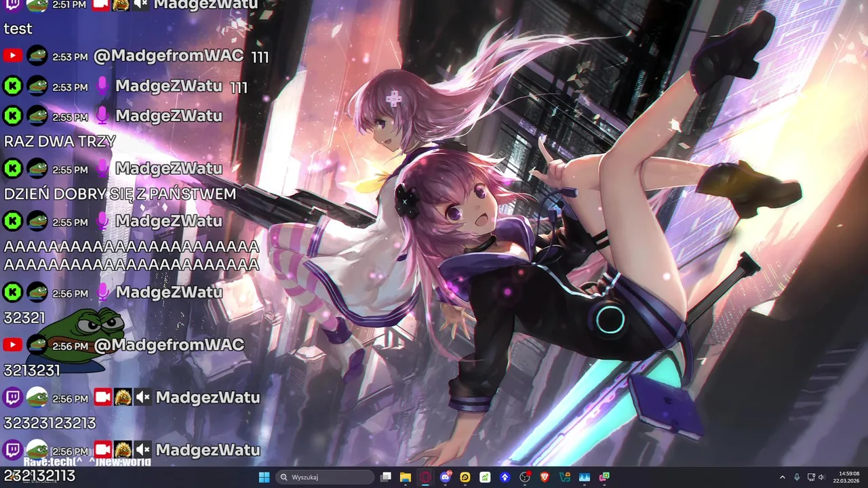Click Kick icon on row above the AAAA message
The width and height of the screenshot is (868, 488).
(12, 221)
